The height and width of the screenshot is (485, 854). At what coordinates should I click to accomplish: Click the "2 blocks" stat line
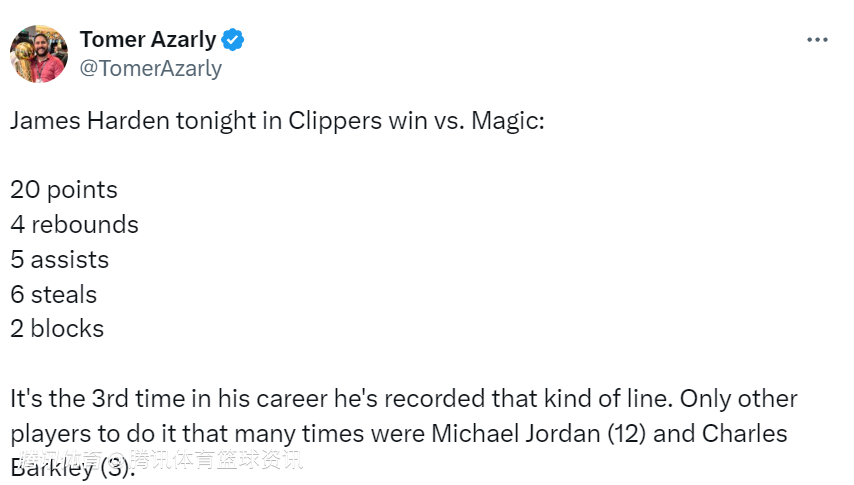coord(57,329)
